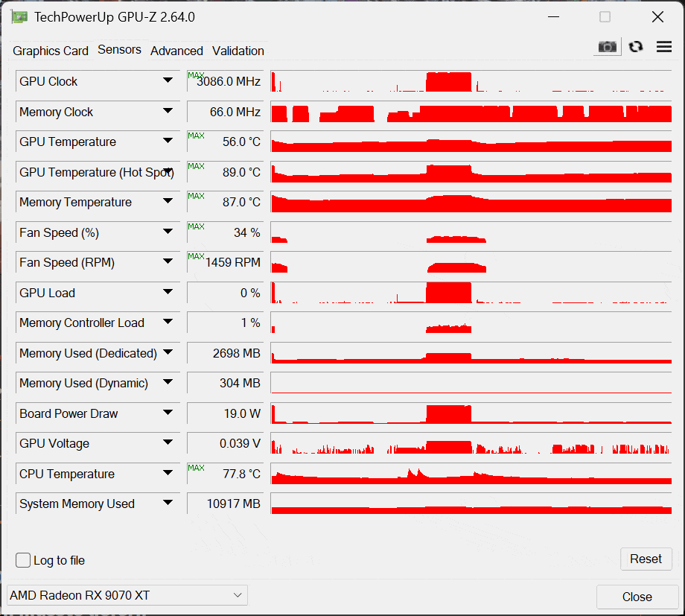Click the GPU Clock history graph
Image resolution: width=685 pixels, height=616 pixels.
(471, 81)
